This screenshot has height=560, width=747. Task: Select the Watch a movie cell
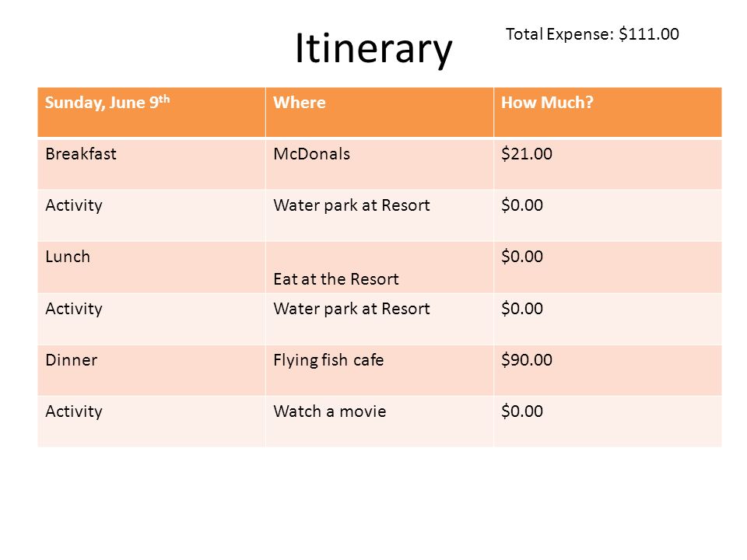(379, 422)
